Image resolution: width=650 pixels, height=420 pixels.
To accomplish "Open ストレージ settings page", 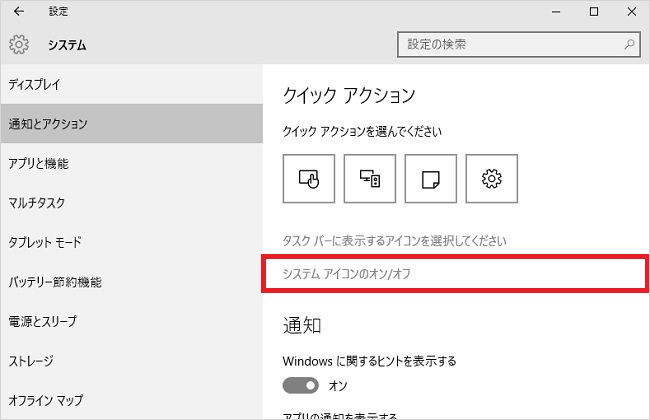I will click(132, 361).
